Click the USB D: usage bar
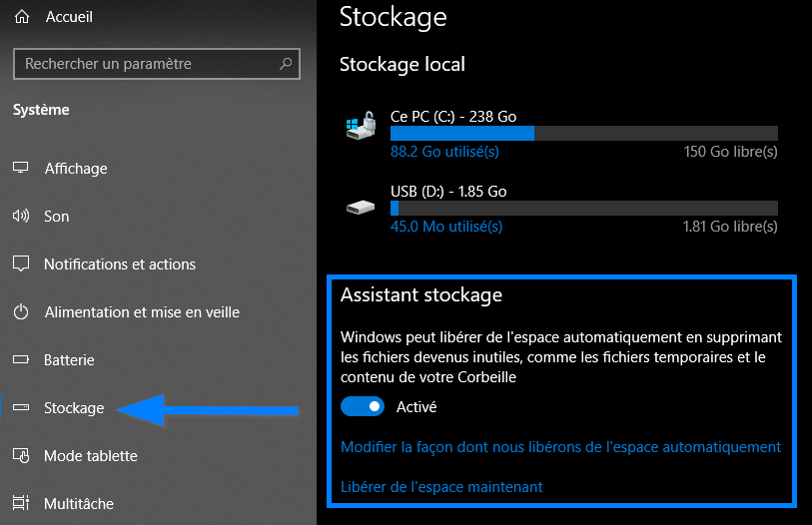The width and height of the screenshot is (812, 525). click(x=584, y=209)
